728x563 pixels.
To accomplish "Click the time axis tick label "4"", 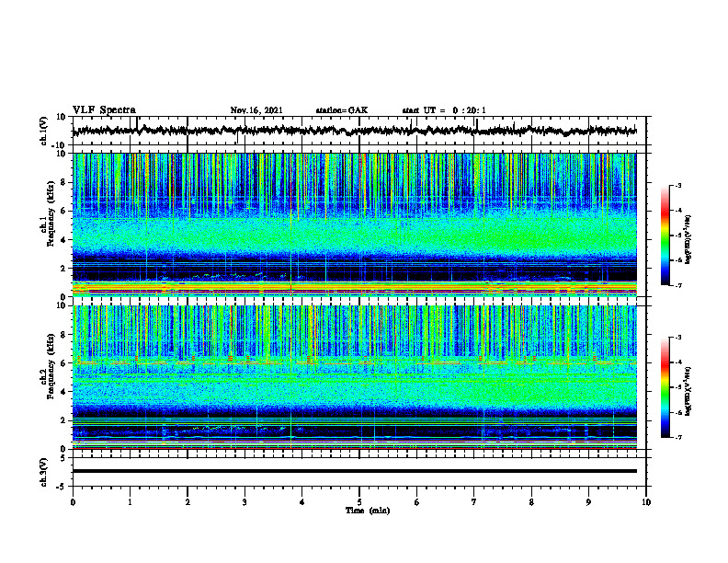I will [x=302, y=502].
